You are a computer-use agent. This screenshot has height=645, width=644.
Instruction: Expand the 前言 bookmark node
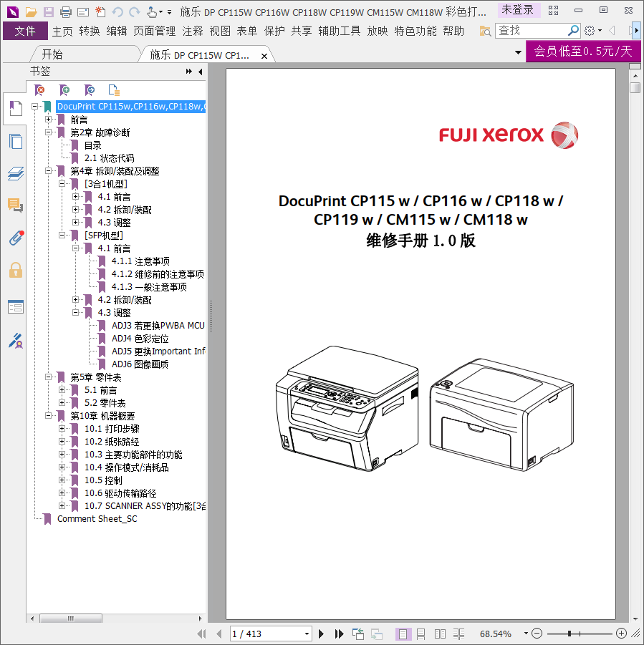(x=48, y=120)
